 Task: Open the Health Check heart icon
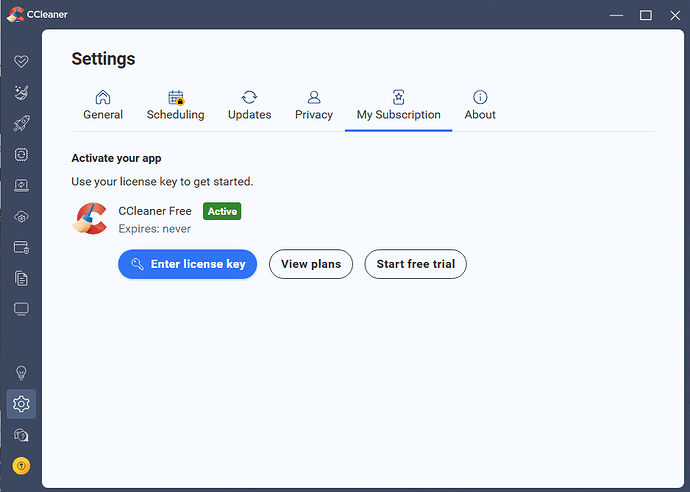21,61
